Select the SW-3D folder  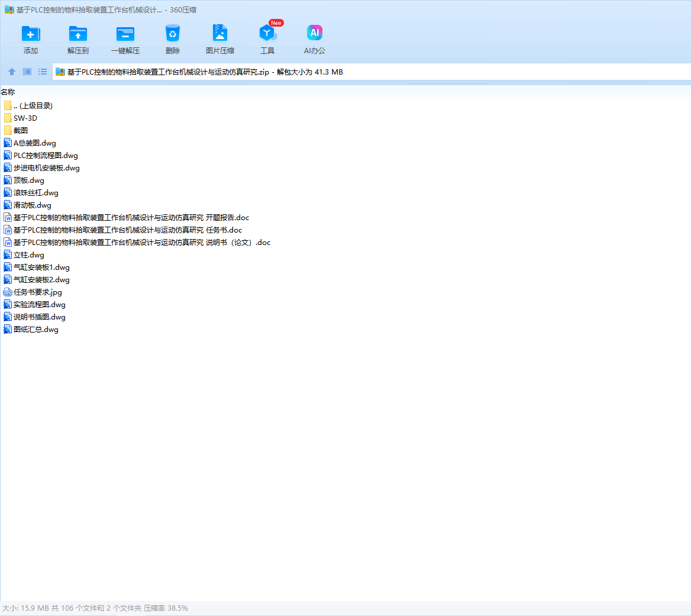pos(21,118)
